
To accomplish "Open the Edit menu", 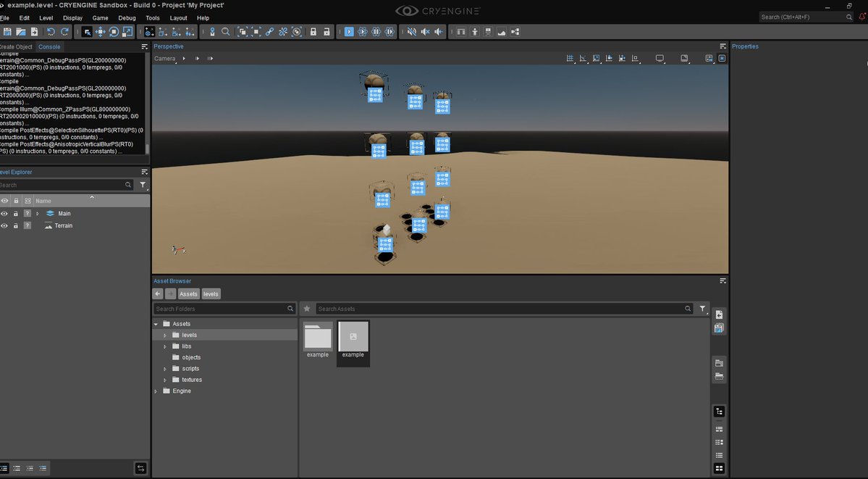I will 25,17.
